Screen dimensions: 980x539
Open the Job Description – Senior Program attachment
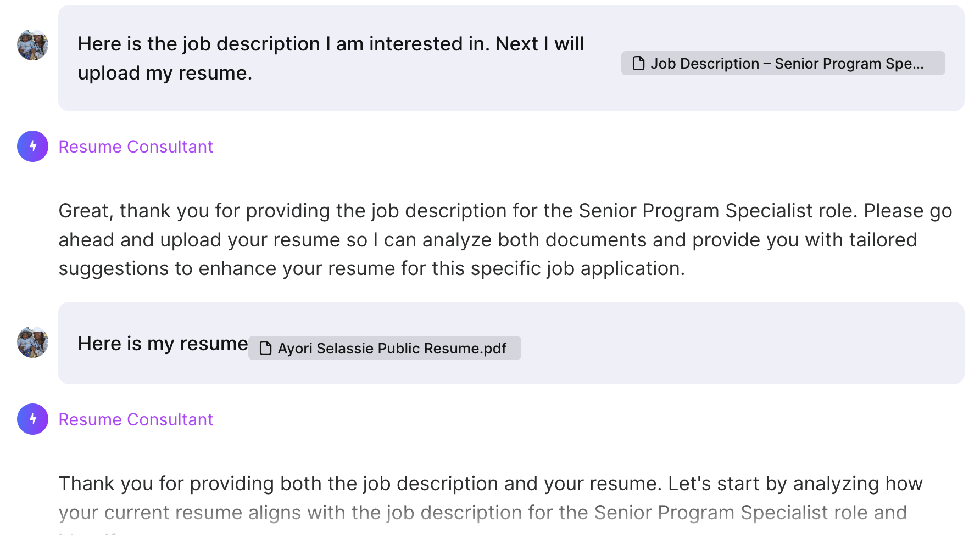coord(787,64)
